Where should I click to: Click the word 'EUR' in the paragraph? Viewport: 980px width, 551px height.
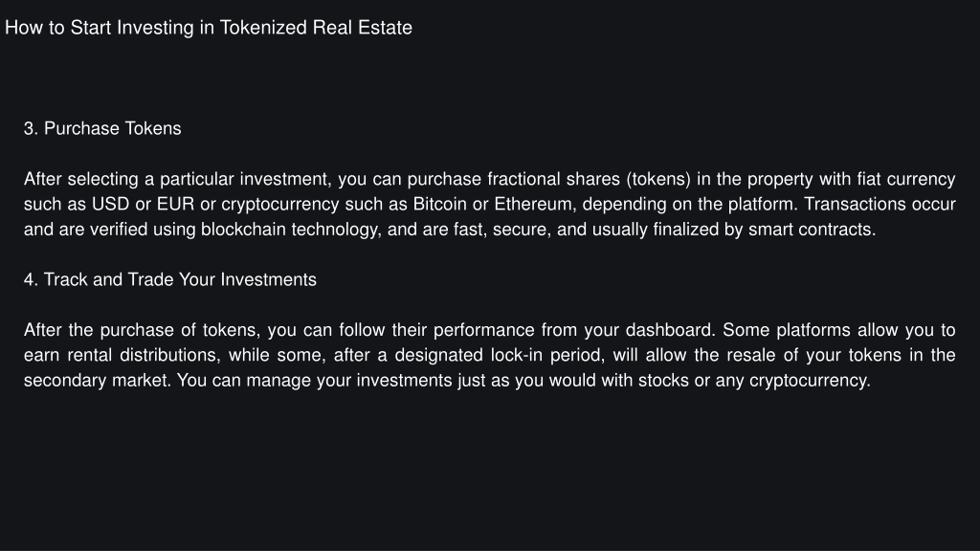176,205
